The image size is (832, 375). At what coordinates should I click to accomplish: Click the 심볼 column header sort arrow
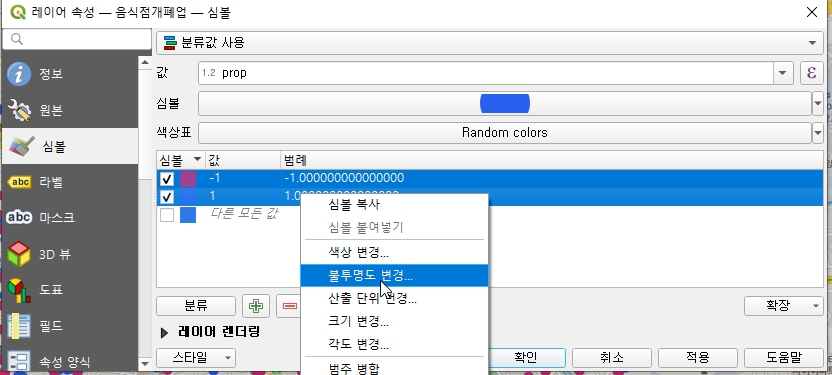click(x=198, y=159)
